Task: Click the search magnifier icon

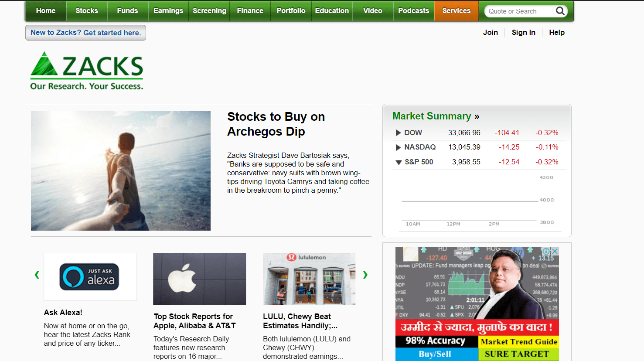Action: (560, 11)
